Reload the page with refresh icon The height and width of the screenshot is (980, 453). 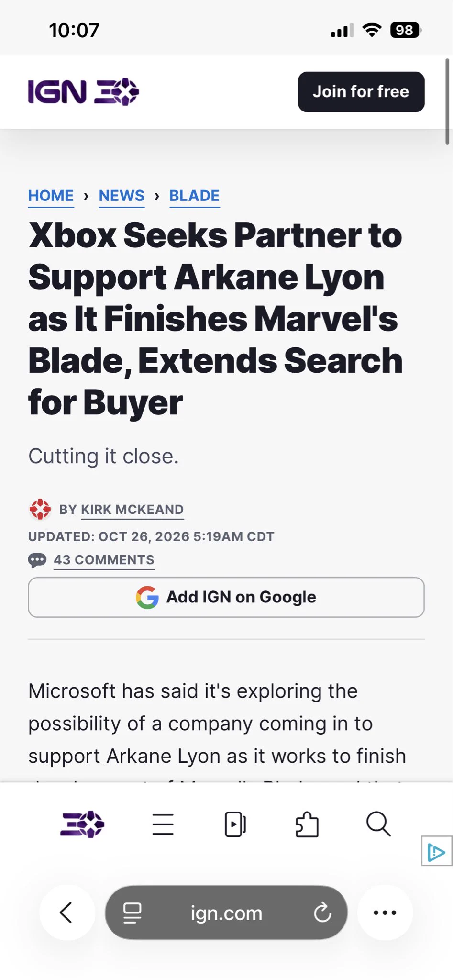tap(323, 913)
